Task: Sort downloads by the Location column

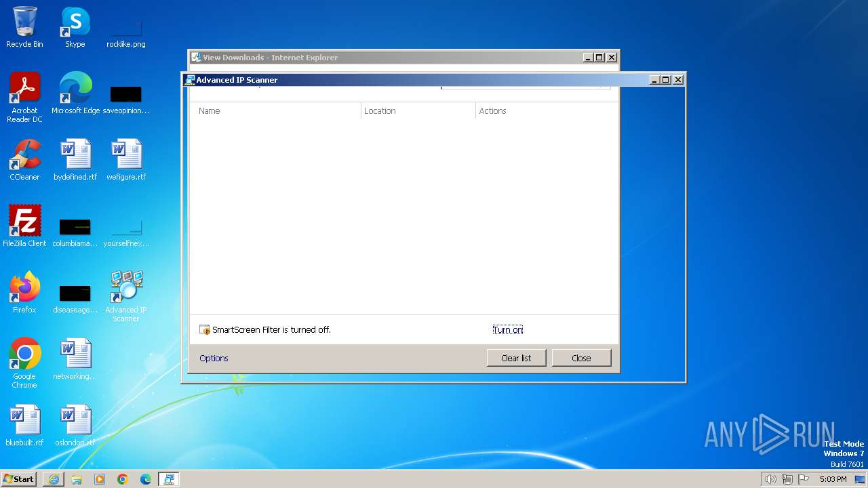Action: (x=418, y=110)
